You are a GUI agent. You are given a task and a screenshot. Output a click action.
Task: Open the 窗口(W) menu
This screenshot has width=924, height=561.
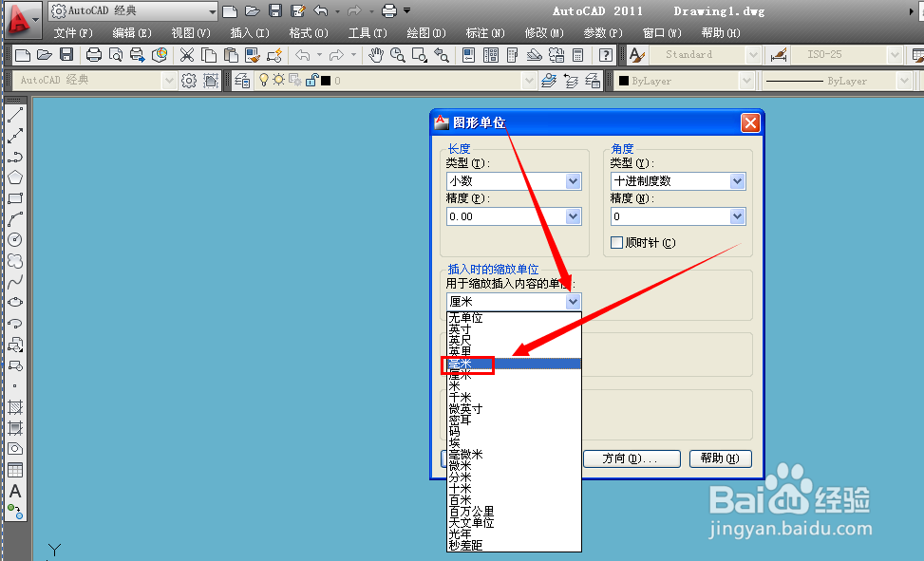662,33
